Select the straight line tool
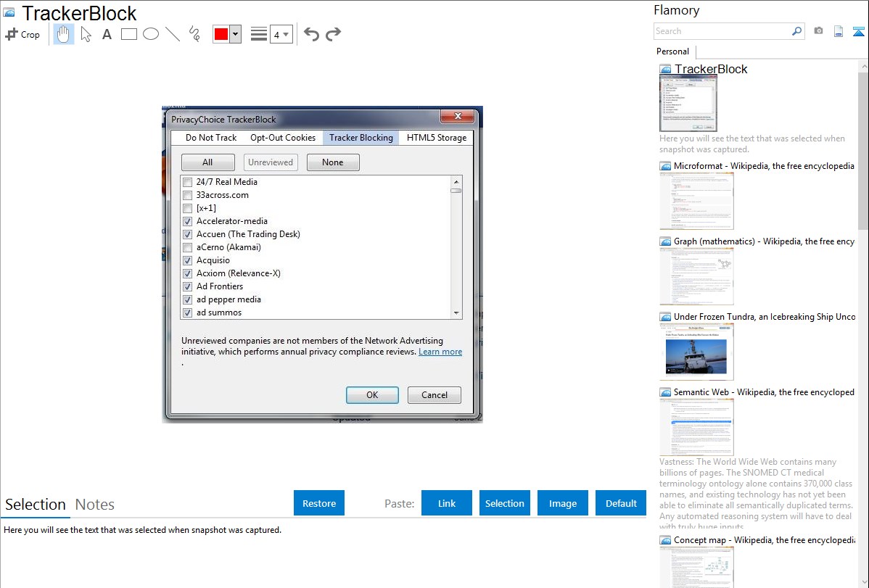 pos(173,34)
